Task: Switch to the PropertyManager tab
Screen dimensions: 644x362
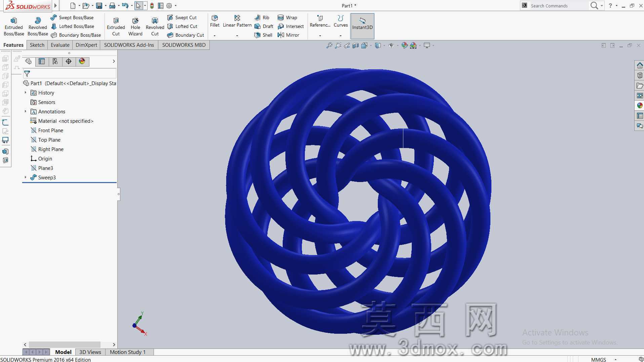Action: click(42, 61)
